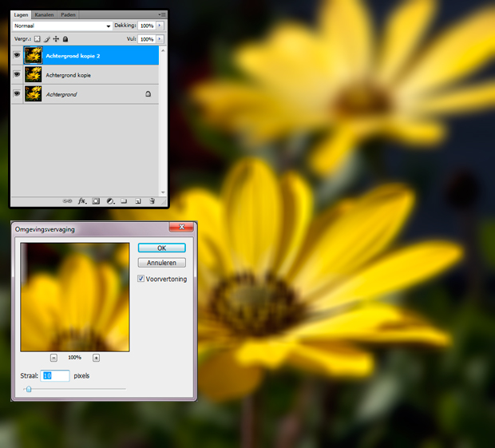Select Achtergrond kopie 2 layer thumbnail
495x448 pixels.
(34, 55)
